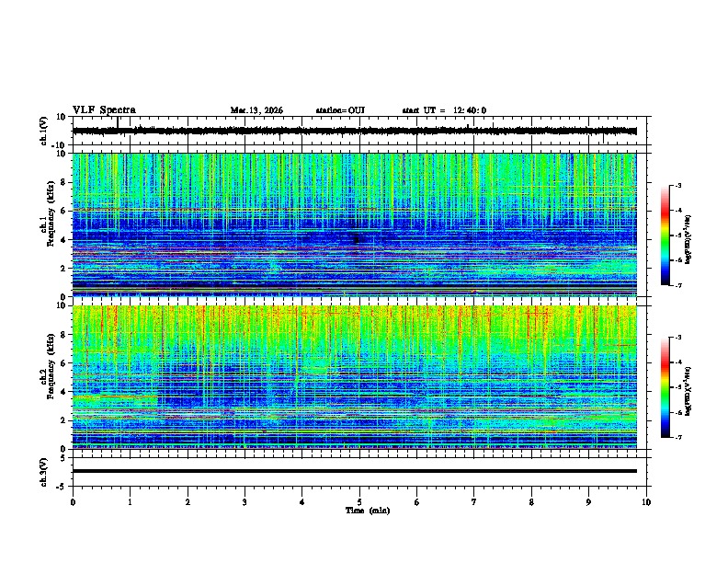The height and width of the screenshot is (563, 728).
Task: Click "6" kHz tick on ch.2 frequency axis
Action: [x=64, y=363]
